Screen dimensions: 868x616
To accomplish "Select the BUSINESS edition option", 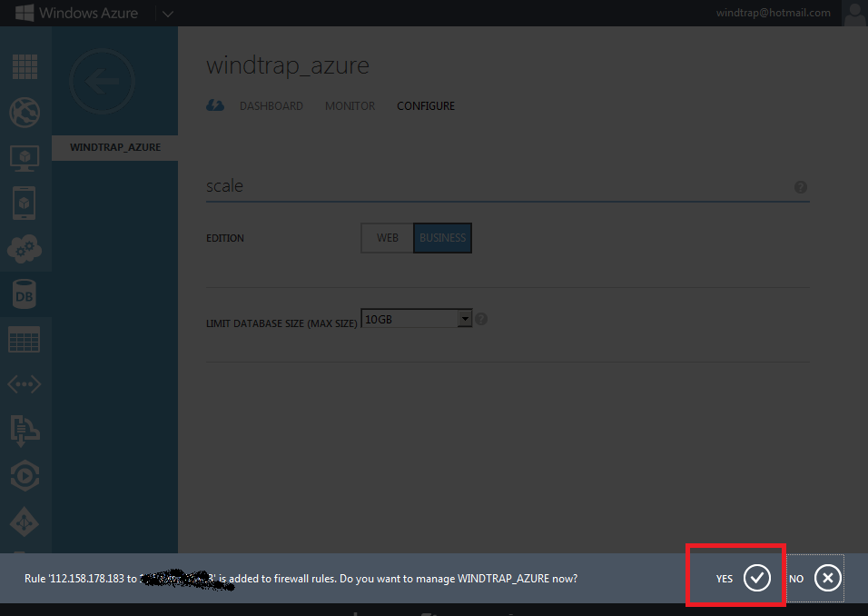I will click(x=443, y=238).
